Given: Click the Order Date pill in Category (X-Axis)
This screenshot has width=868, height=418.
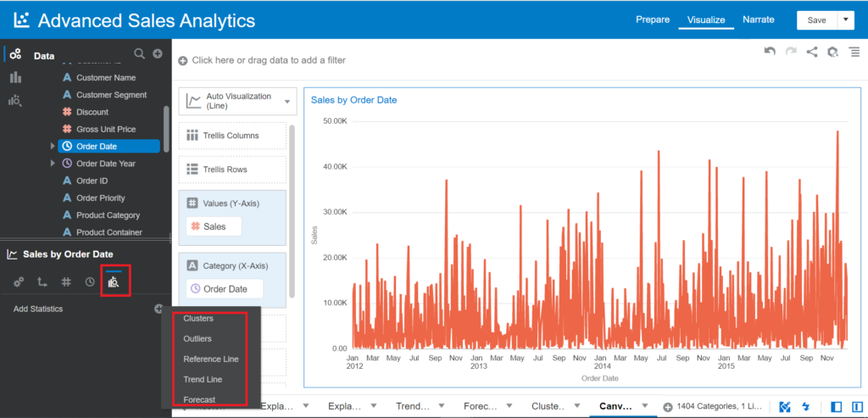Looking at the screenshot, I should pyautogui.click(x=224, y=289).
